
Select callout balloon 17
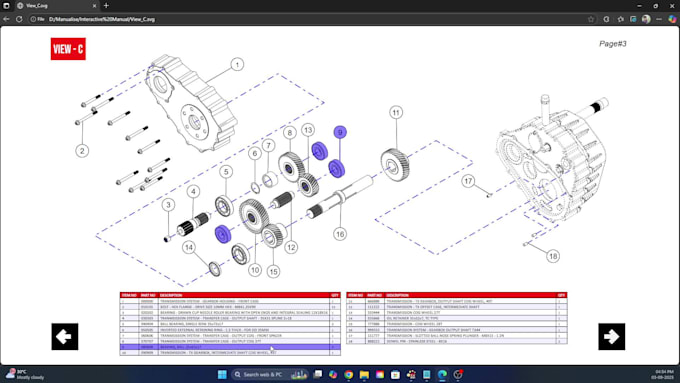[468, 181]
